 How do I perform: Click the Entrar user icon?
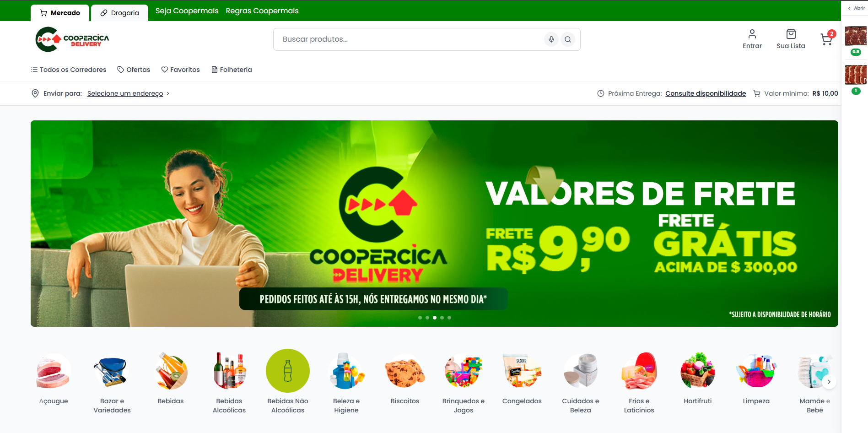point(752,34)
